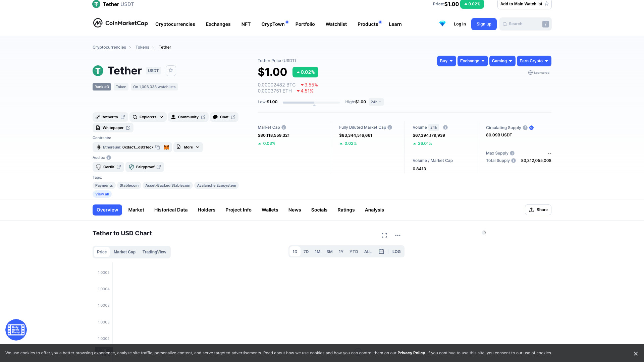Click the CoinMarketCap logo
Viewport: 644px width, 362px height.
point(120,23)
